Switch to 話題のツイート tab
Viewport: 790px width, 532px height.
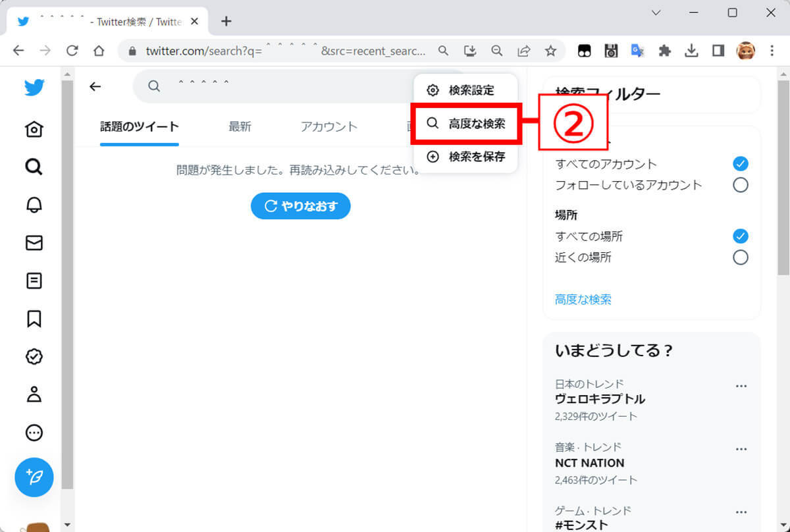pos(140,127)
